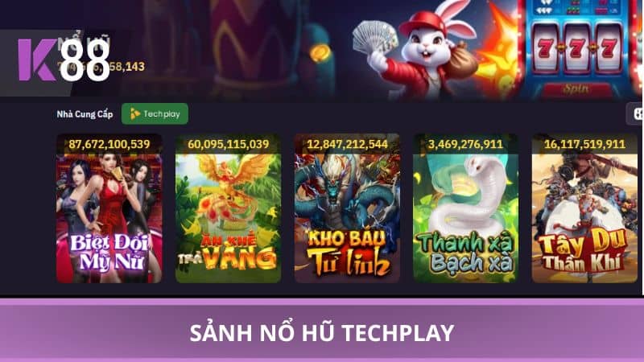The width and height of the screenshot is (644, 362).
Task: Launch the Ăn Khế Trả Vàng game
Action: [x=228, y=208]
